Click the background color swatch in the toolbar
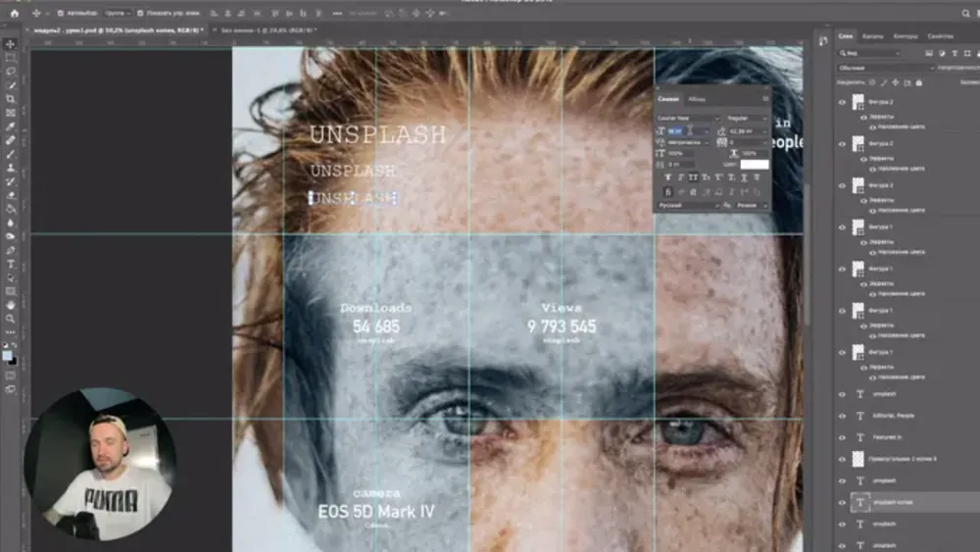Image resolution: width=980 pixels, height=552 pixels. pyautogui.click(x=13, y=362)
